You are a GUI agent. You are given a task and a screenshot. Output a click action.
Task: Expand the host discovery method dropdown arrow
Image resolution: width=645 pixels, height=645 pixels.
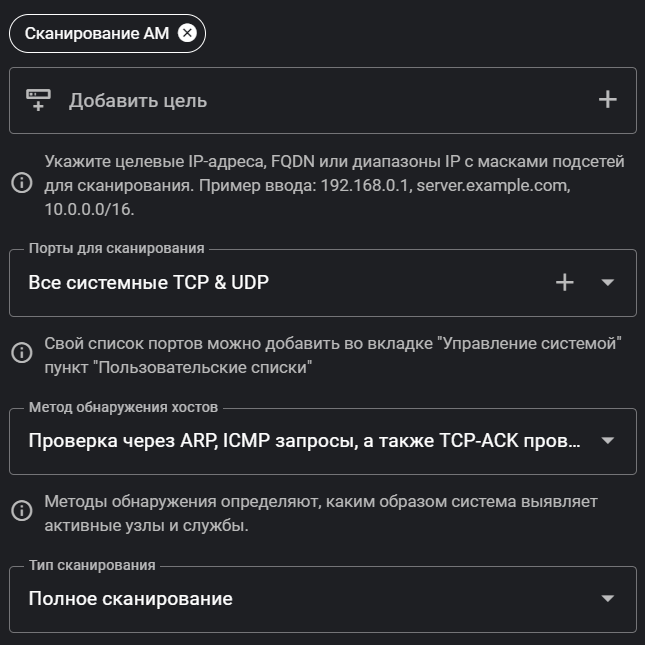(x=608, y=441)
